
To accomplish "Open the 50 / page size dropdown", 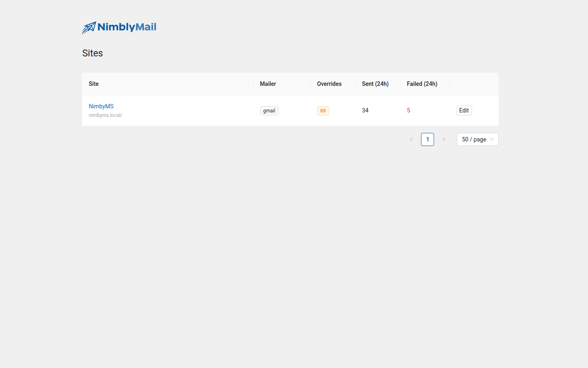I will [x=478, y=139].
